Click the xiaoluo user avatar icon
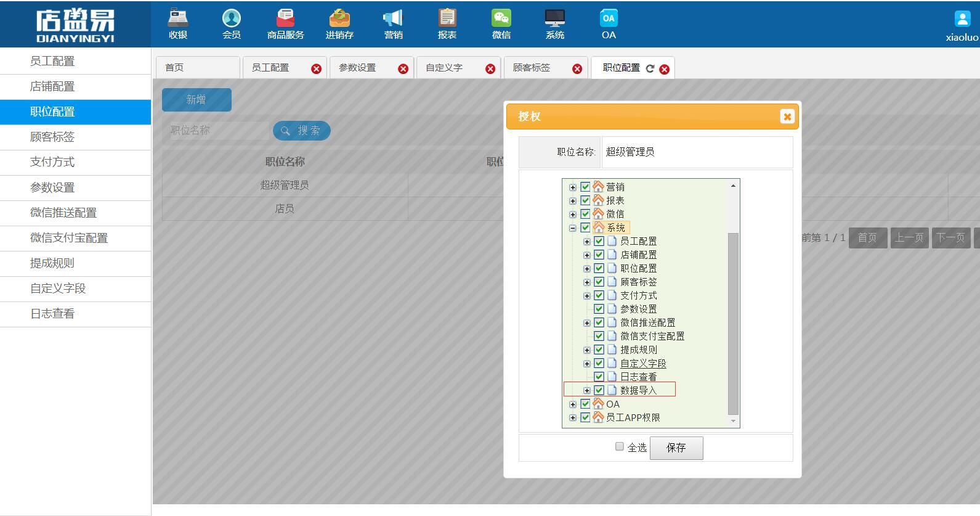980x516 pixels. click(x=962, y=19)
